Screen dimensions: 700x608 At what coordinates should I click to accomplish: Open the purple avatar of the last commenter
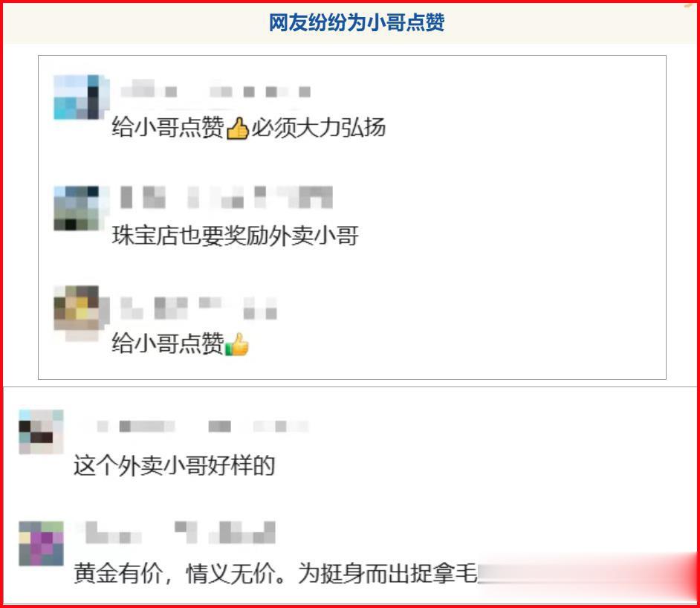(41, 543)
